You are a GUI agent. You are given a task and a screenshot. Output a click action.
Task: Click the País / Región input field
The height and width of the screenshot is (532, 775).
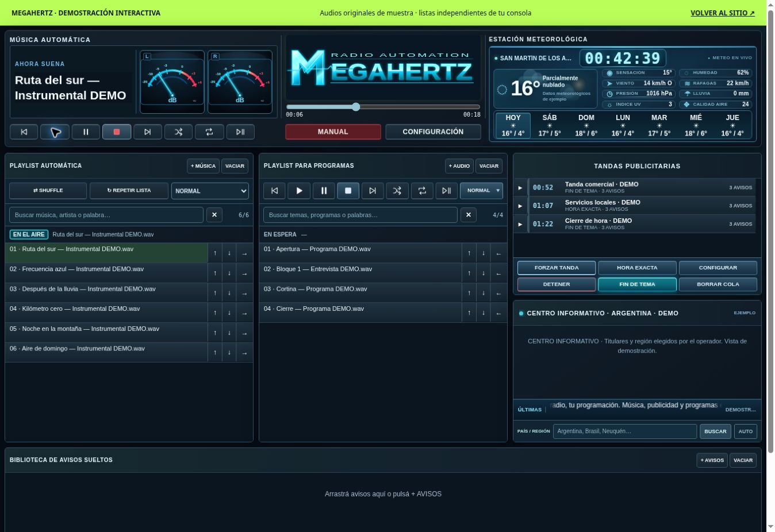point(625,431)
